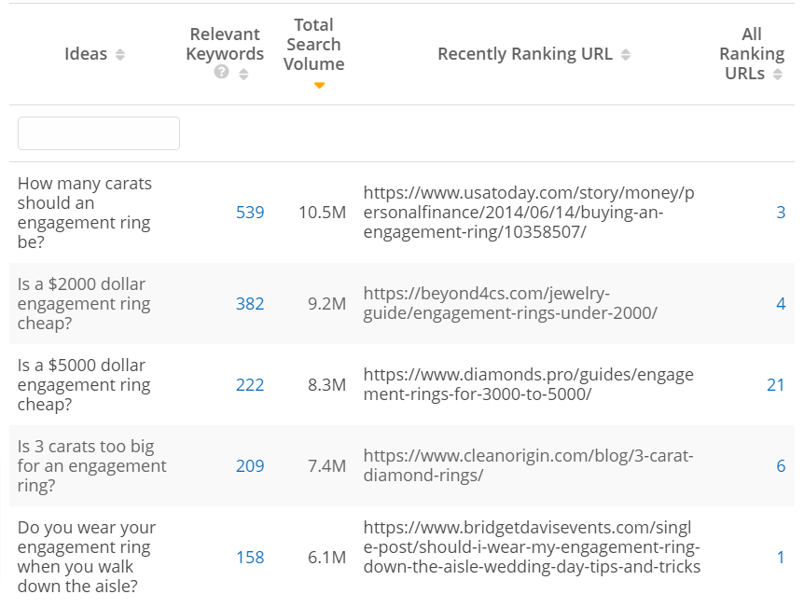View 3 ranking URLs for carats idea
The height and width of the screenshot is (608, 804).
tap(780, 212)
